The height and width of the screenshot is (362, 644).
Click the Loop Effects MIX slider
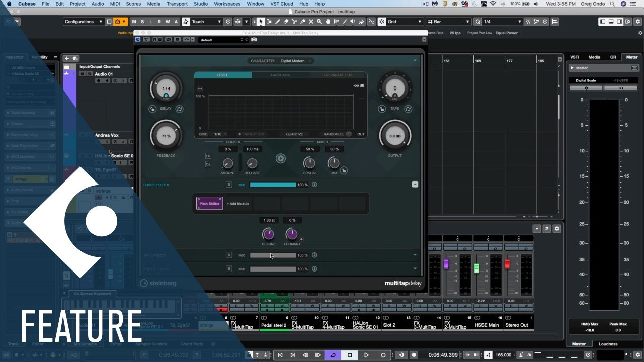pos(273,185)
